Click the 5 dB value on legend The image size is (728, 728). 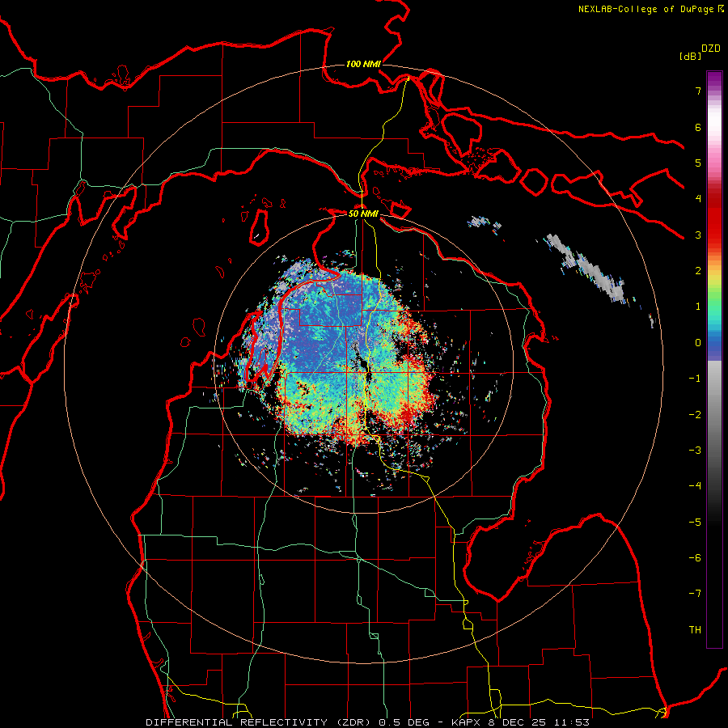pos(698,163)
